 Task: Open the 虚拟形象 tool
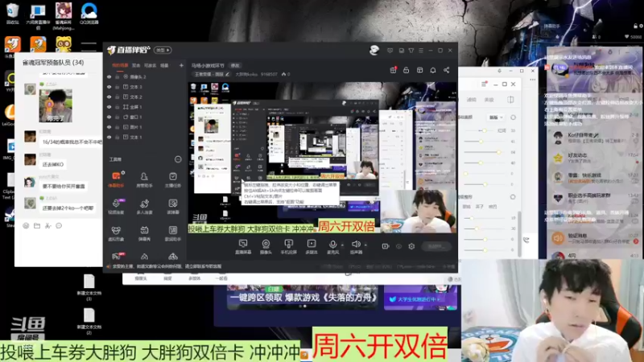(116, 233)
